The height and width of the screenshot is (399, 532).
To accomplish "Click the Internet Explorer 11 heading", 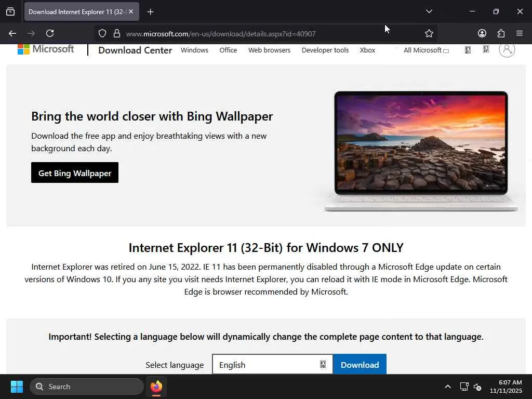I will [x=266, y=248].
